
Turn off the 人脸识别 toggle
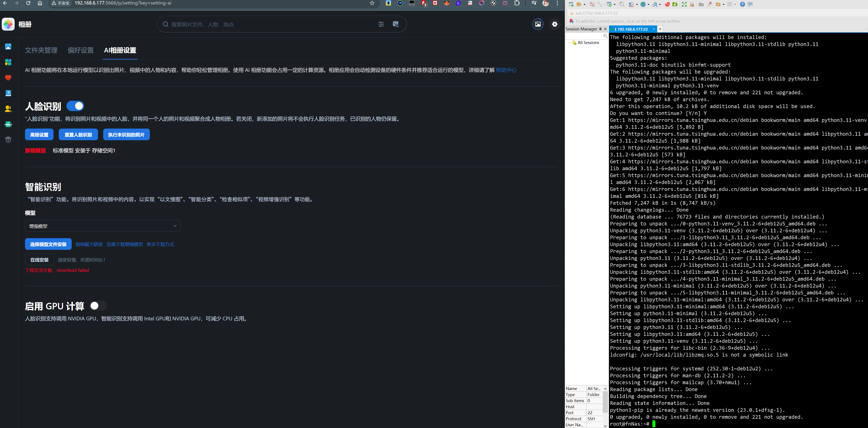[x=75, y=106]
